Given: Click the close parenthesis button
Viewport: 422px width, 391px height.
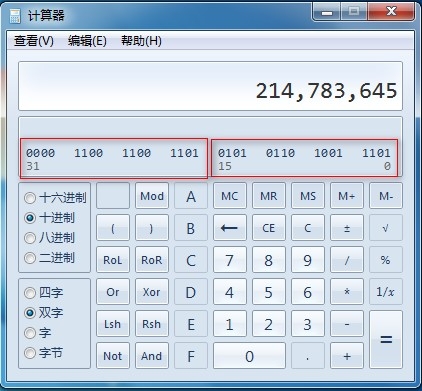Looking at the screenshot, I should (152, 228).
